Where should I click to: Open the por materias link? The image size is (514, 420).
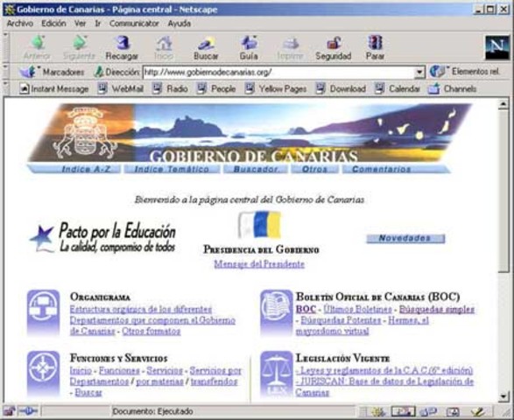click(159, 381)
